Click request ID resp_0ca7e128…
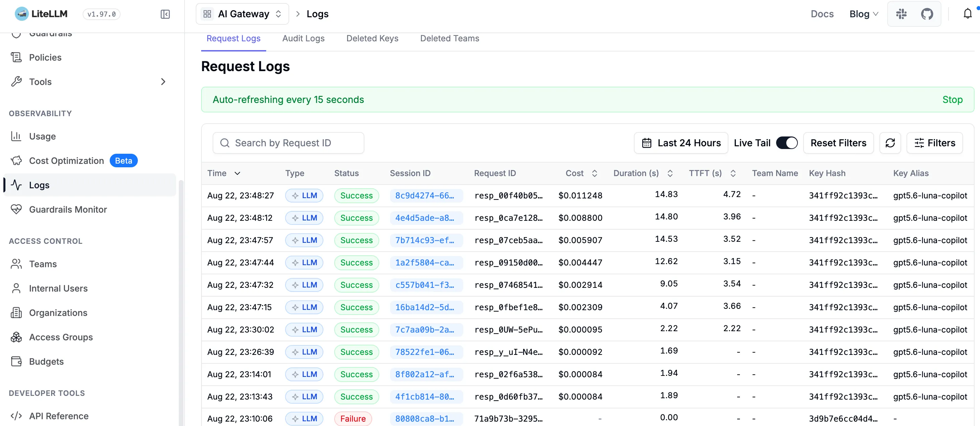 [x=508, y=218]
